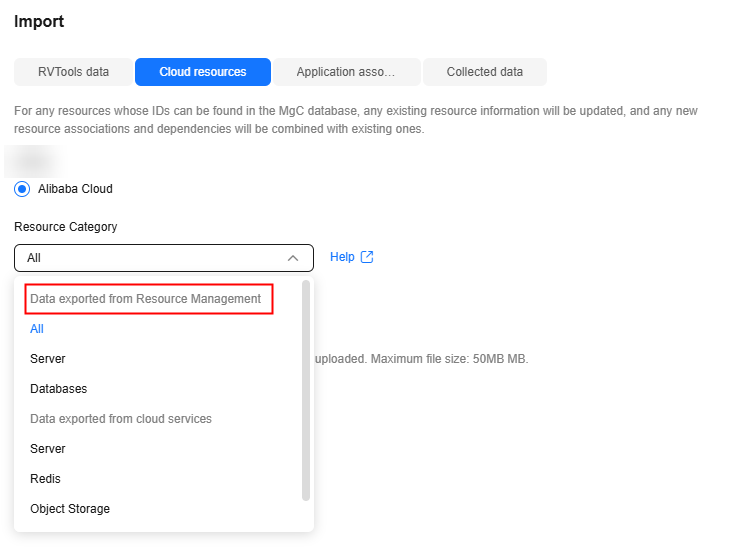Switch to the Cloud resources tab
Image resolution: width=731 pixels, height=549 pixels.
click(x=203, y=72)
